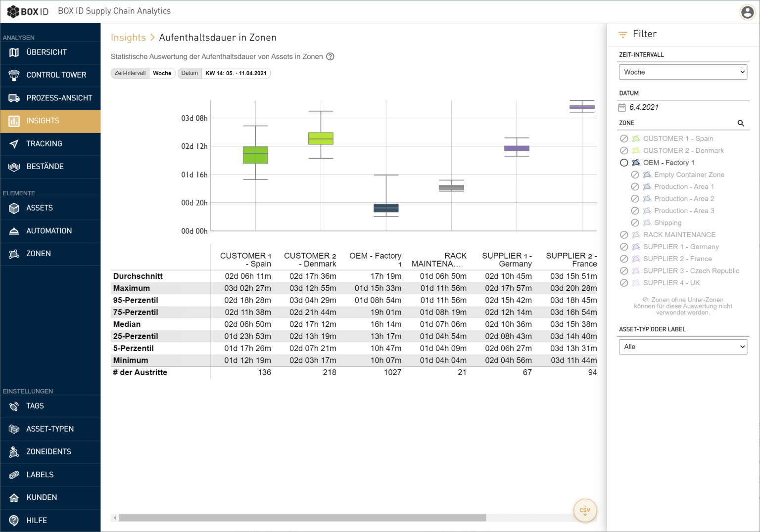Open the calendar icon next to Datum
This screenshot has width=760, height=532.
click(x=623, y=107)
